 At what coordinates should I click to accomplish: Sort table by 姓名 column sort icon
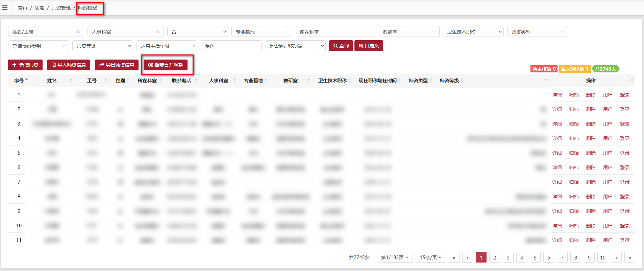pyautogui.click(x=71, y=81)
